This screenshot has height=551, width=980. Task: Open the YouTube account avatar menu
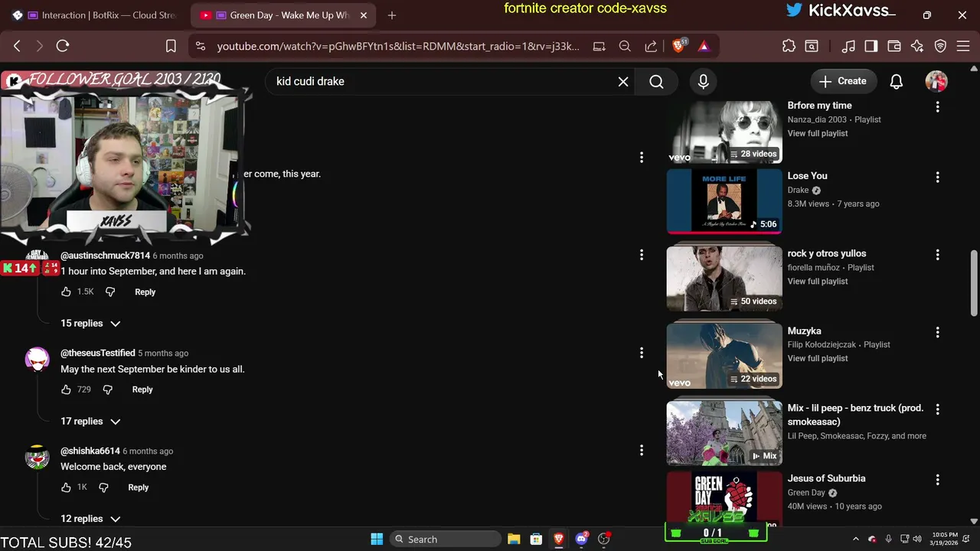[936, 81]
